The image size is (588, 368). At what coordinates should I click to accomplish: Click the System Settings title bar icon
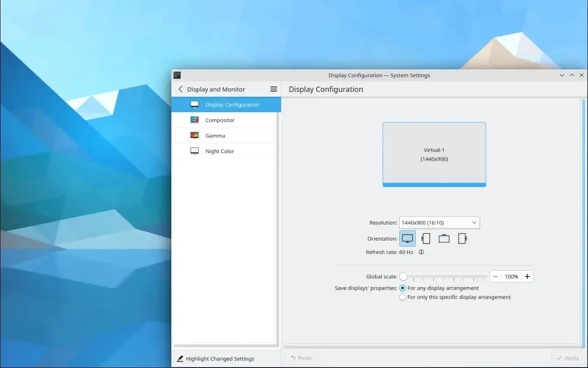coord(177,75)
